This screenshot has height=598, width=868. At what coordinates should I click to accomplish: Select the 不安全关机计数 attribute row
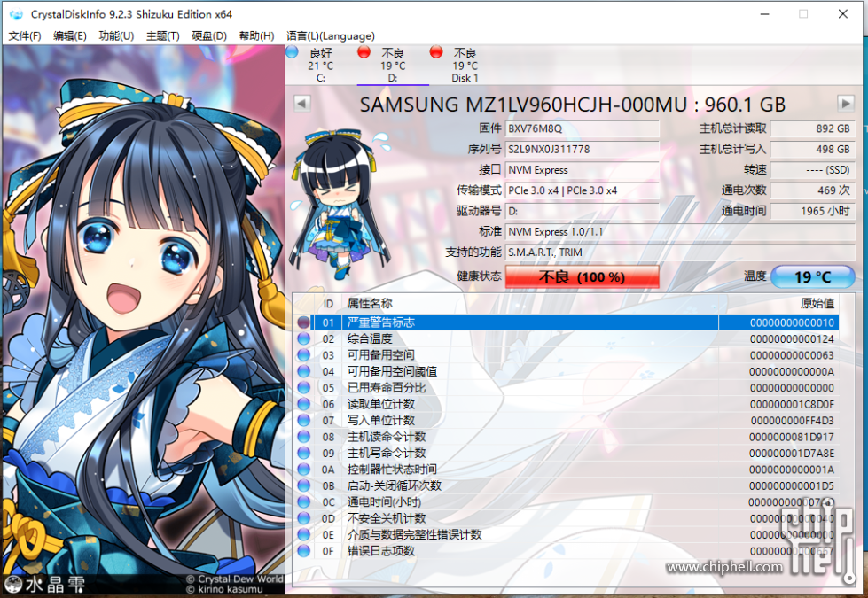[566, 518]
